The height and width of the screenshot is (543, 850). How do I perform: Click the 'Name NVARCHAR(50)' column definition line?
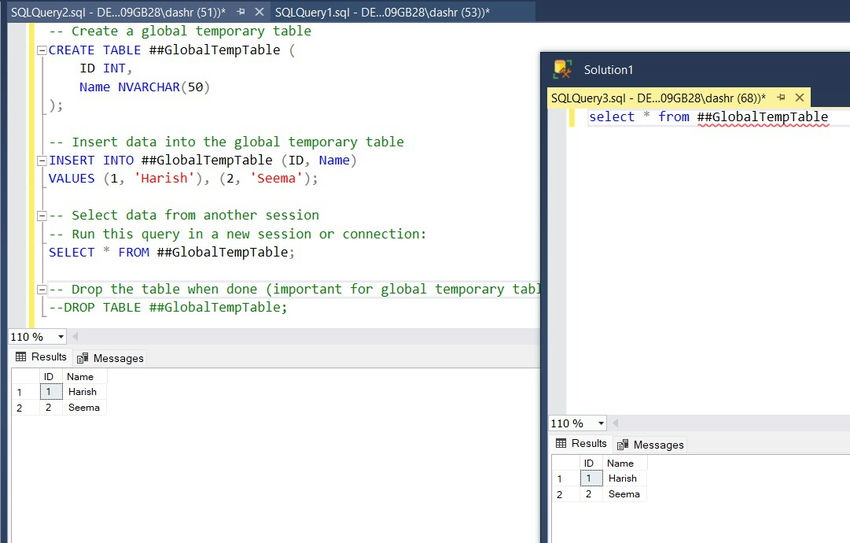144,87
